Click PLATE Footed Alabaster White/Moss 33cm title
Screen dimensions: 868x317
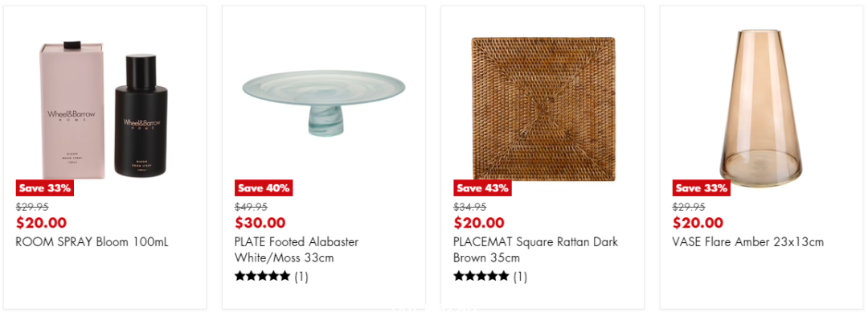click(297, 250)
